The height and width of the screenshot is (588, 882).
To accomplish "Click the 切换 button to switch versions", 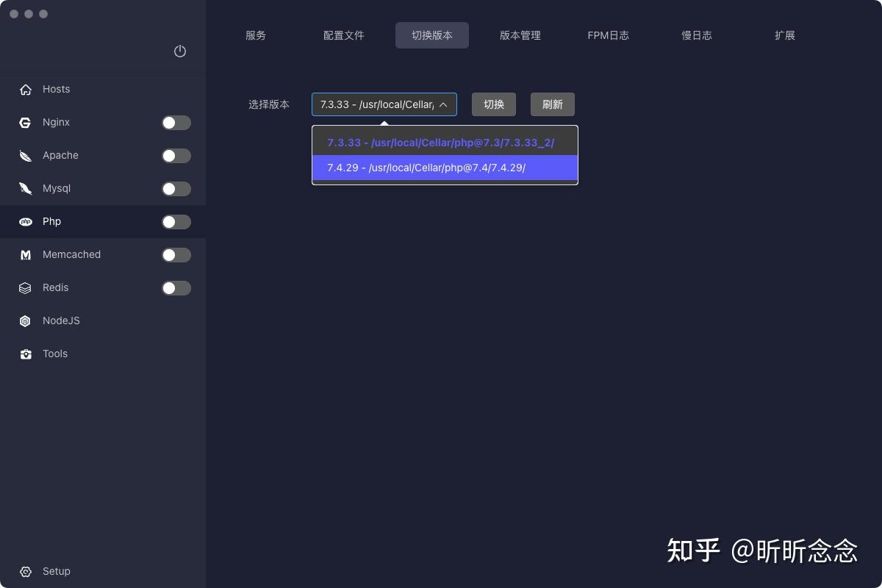I will pyautogui.click(x=493, y=104).
